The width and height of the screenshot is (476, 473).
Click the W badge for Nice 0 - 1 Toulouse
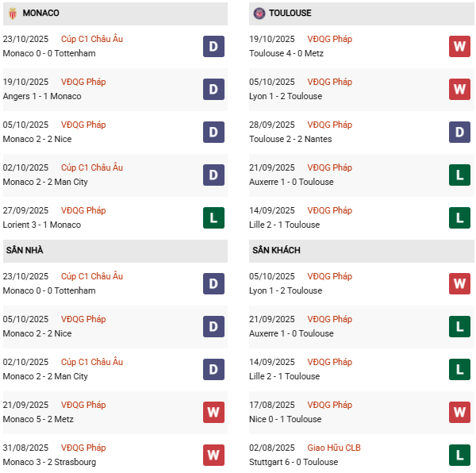point(459,412)
